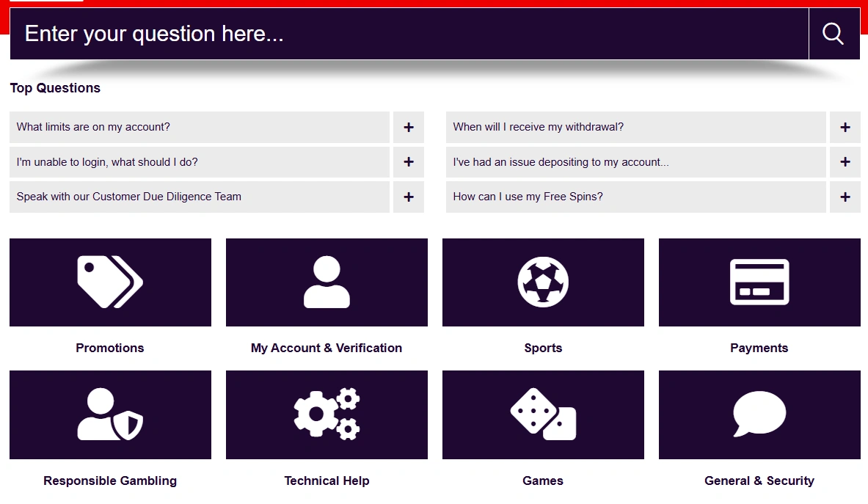
Task: Open the My Account & Verification person icon
Action: point(327,282)
